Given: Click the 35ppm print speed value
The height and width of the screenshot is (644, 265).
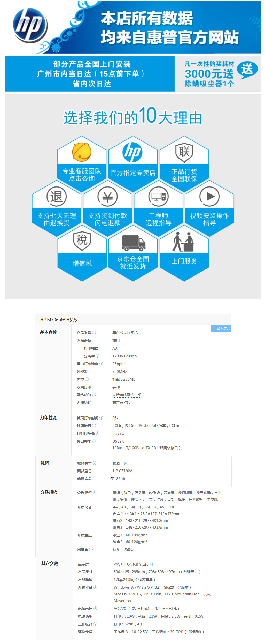Looking at the screenshot, I should point(119,364).
